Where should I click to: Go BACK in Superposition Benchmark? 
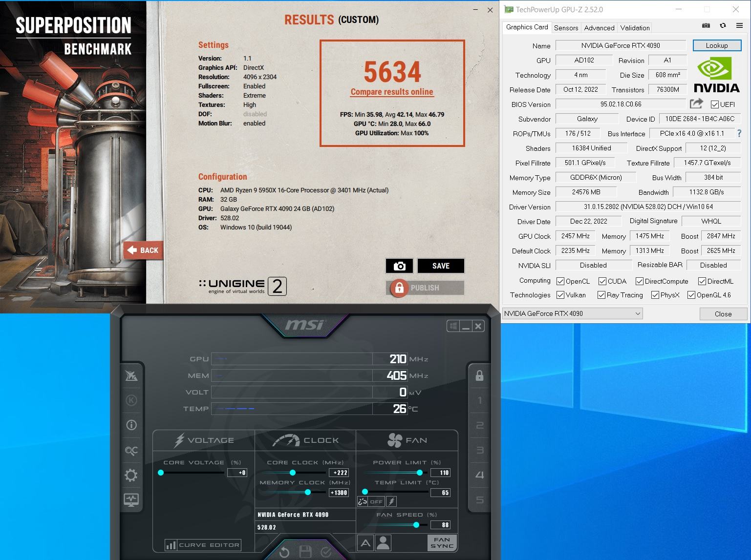click(143, 250)
